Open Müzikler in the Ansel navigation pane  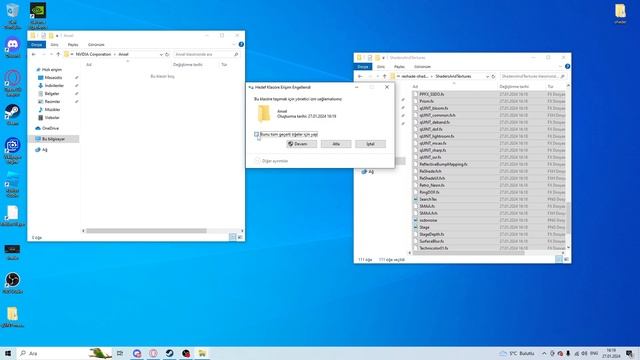click(x=52, y=109)
